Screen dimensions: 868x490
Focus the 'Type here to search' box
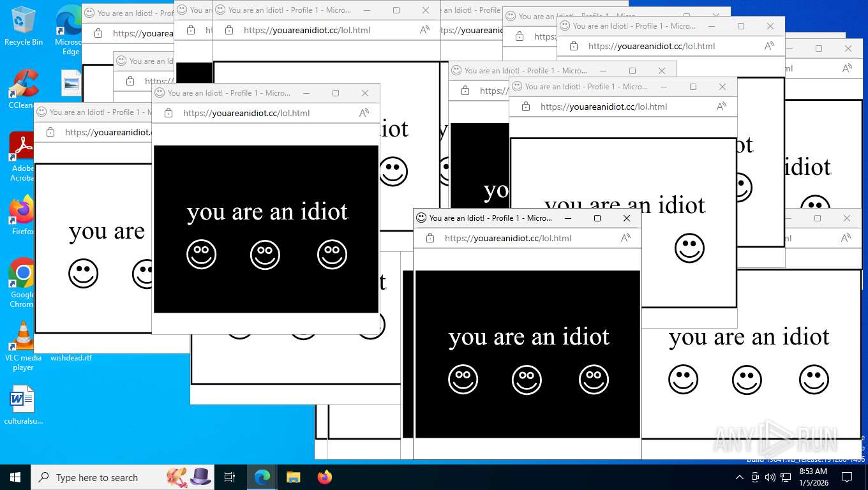coord(123,477)
